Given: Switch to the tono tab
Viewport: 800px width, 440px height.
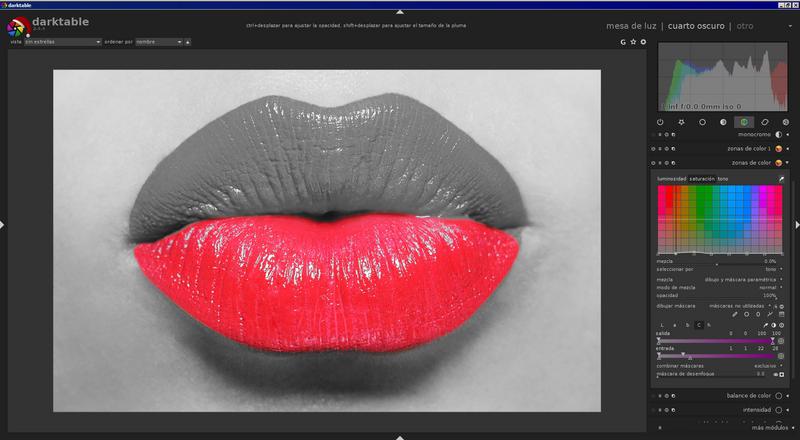Looking at the screenshot, I should [723, 179].
